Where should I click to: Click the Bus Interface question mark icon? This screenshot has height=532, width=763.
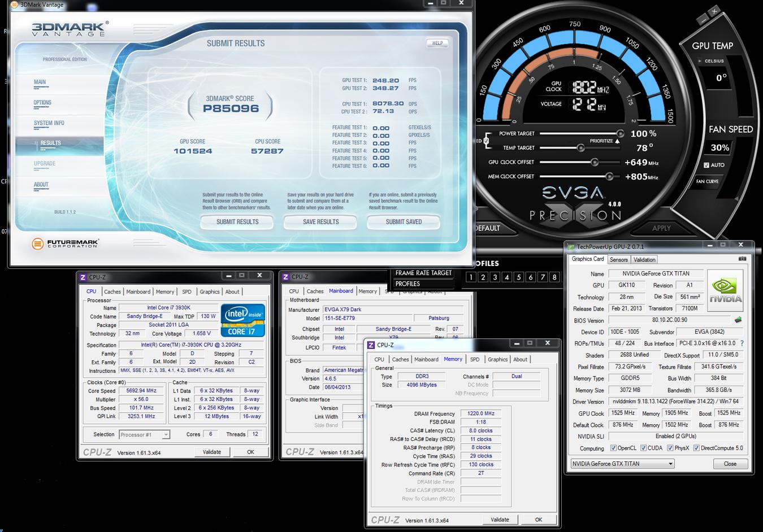[742, 343]
